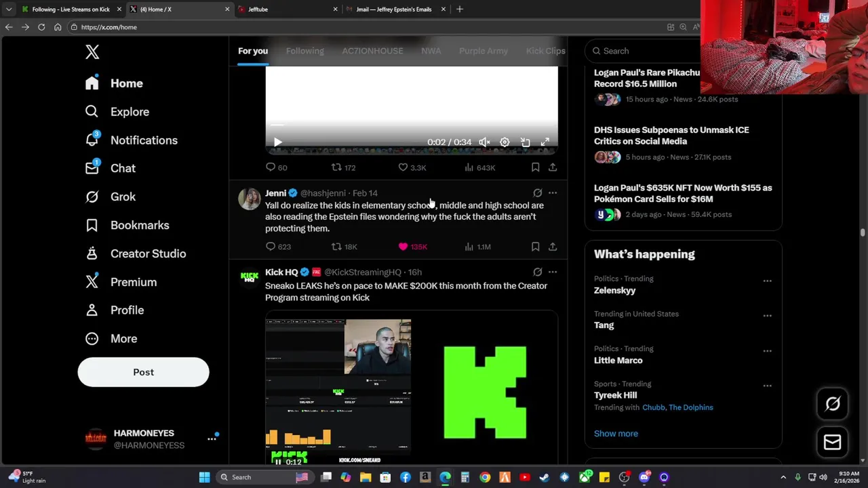
Task: Unmute the top video
Action: click(x=484, y=142)
